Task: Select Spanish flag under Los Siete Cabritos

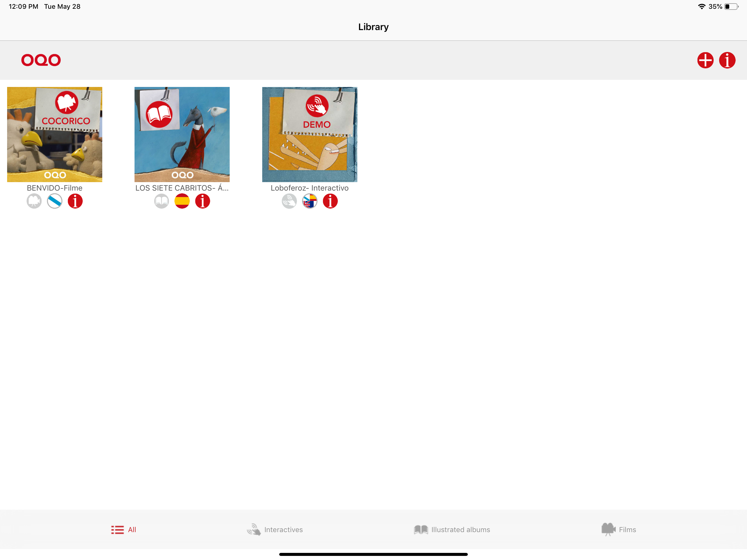Action: tap(182, 201)
